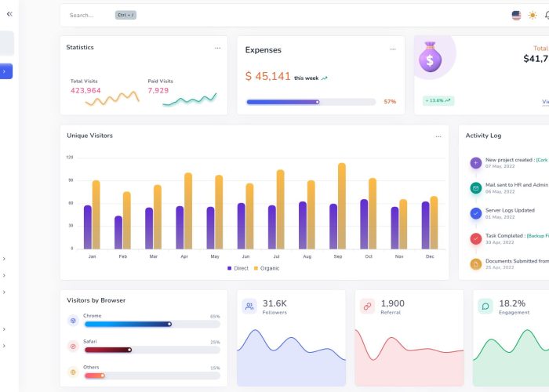Viewport: 549px width, 392px height.
Task: Click the Safari browser icon
Action: [73, 347]
